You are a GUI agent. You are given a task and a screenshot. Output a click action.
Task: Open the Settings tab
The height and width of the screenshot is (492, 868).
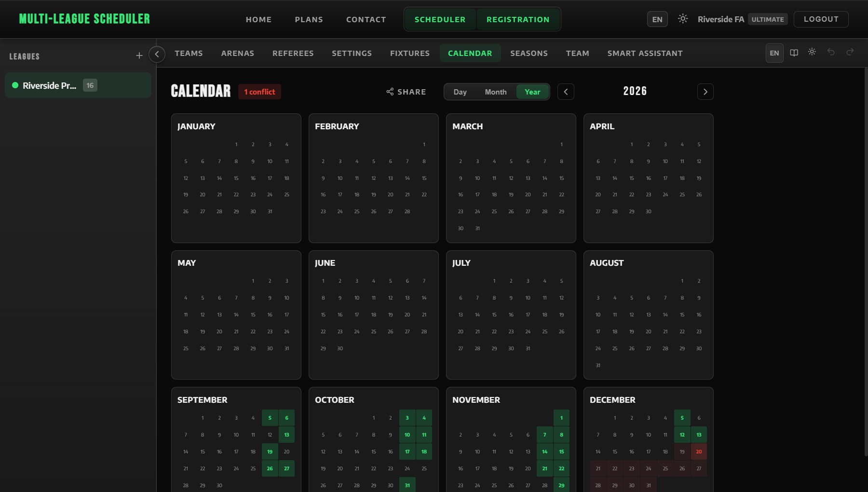click(352, 53)
